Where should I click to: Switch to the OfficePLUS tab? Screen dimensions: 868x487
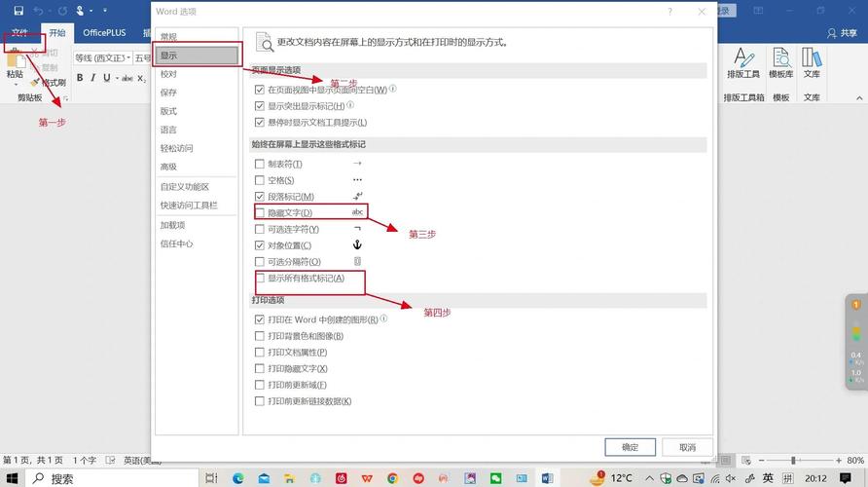[x=104, y=33]
